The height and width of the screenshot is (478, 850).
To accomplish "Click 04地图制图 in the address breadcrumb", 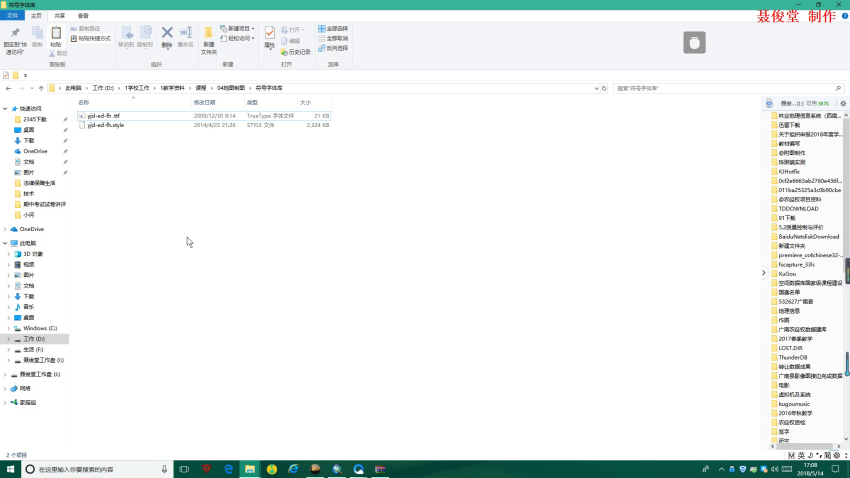I will [231, 88].
